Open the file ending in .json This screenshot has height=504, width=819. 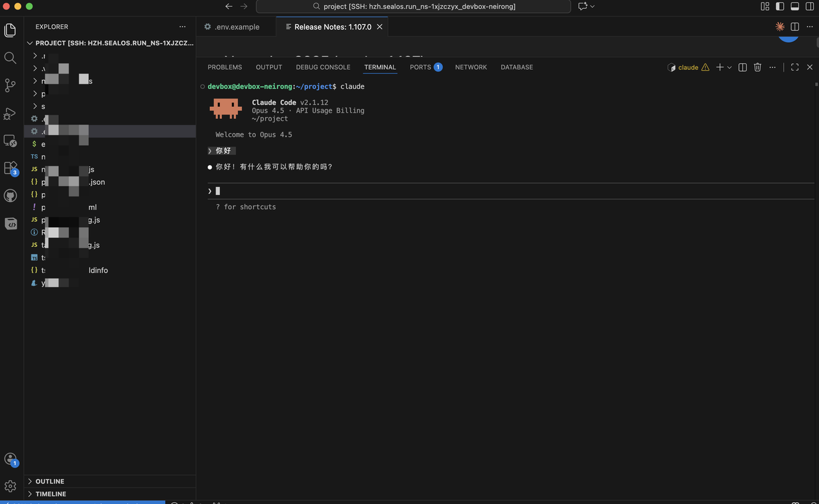(x=110, y=182)
